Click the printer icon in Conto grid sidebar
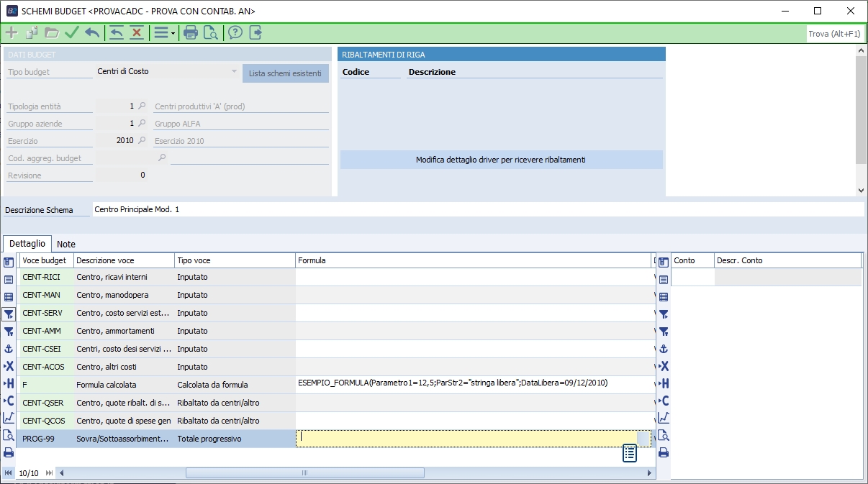 point(664,452)
